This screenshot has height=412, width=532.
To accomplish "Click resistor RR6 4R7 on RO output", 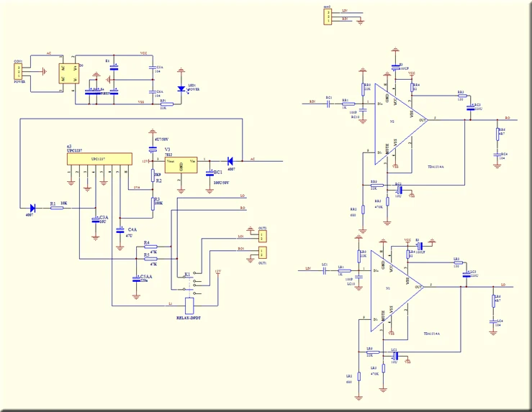I will click(497, 134).
